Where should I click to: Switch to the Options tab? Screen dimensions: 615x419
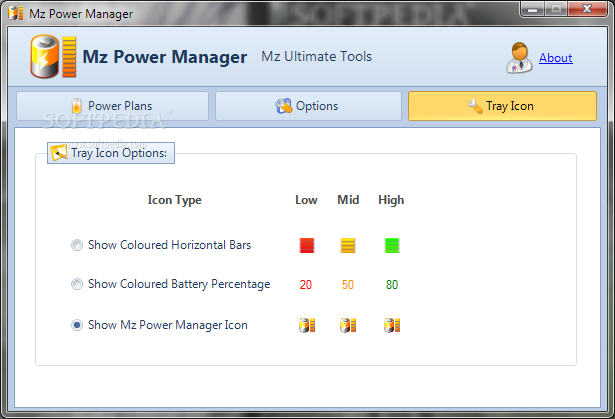[308, 106]
